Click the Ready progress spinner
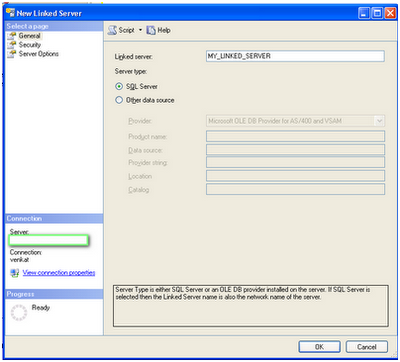The height and width of the screenshot is (362, 400). click(19, 312)
